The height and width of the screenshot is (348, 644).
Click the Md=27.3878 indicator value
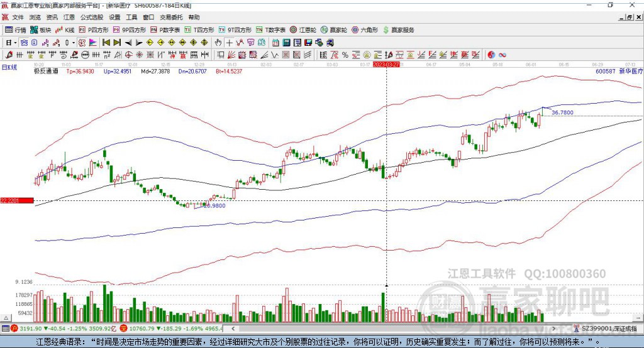155,71
